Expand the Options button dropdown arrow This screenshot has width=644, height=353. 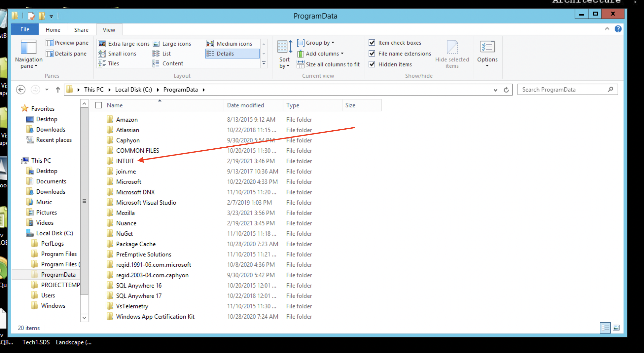487,66
